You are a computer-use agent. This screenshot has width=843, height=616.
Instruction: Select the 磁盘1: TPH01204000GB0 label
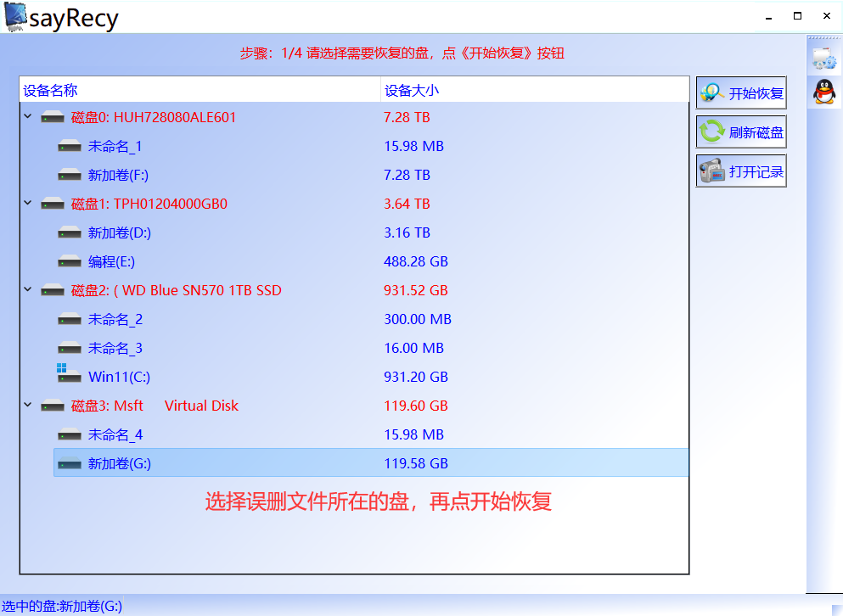(x=149, y=204)
